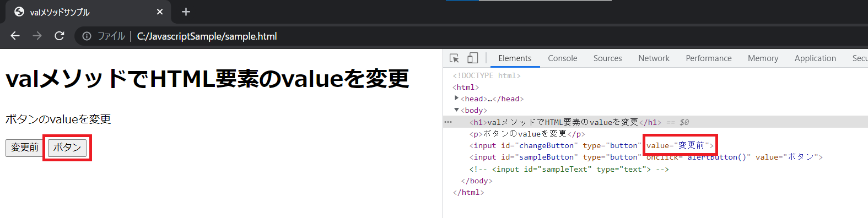Select the p ボタンのvalueを変更 row
The width and height of the screenshot is (868, 218).
point(655,134)
